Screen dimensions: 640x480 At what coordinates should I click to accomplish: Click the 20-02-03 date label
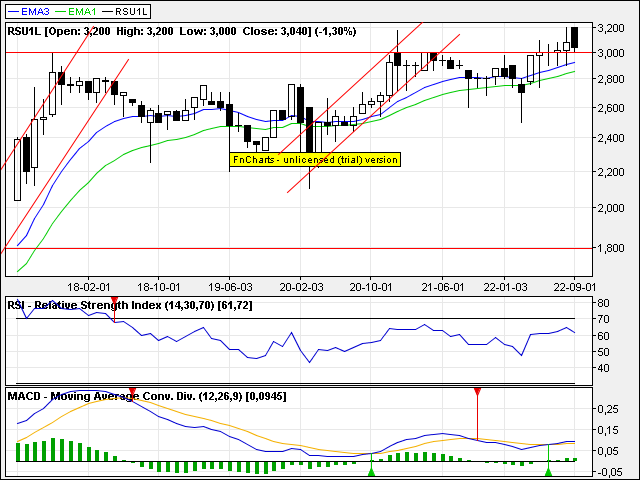click(x=301, y=287)
